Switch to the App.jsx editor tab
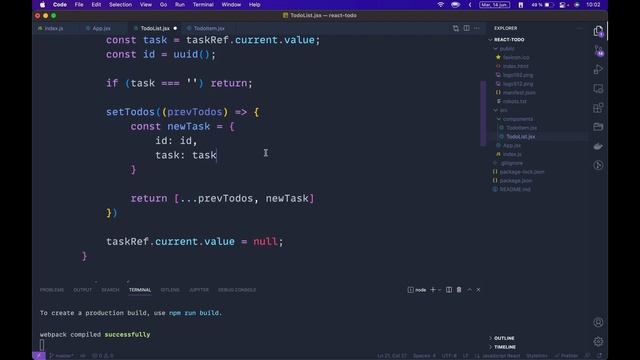The height and width of the screenshot is (360, 640). click(101, 29)
